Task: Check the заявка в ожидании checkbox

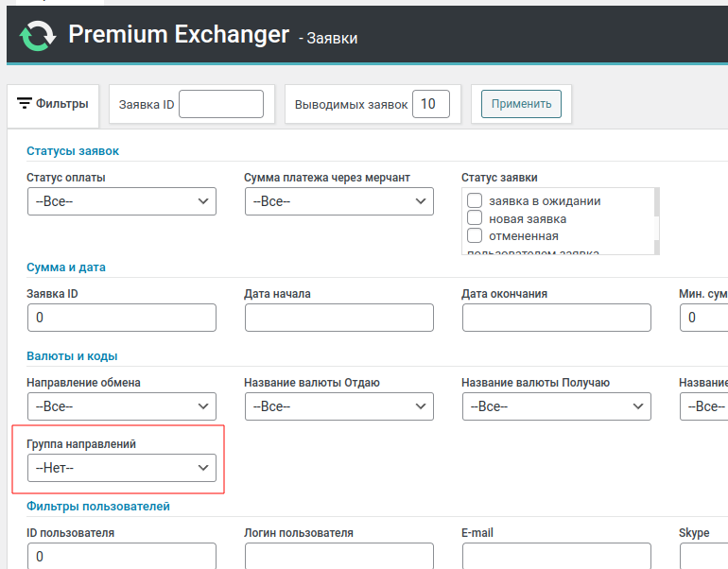Action: click(475, 200)
